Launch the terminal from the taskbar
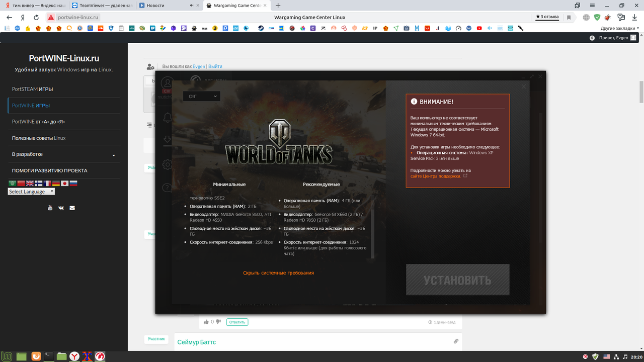Image resolution: width=644 pixels, height=362 pixels. point(49,356)
